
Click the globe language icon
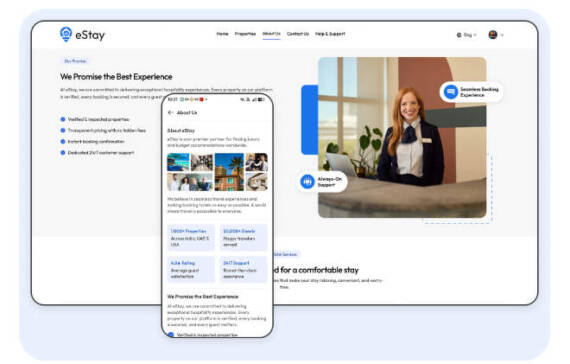pyautogui.click(x=459, y=35)
